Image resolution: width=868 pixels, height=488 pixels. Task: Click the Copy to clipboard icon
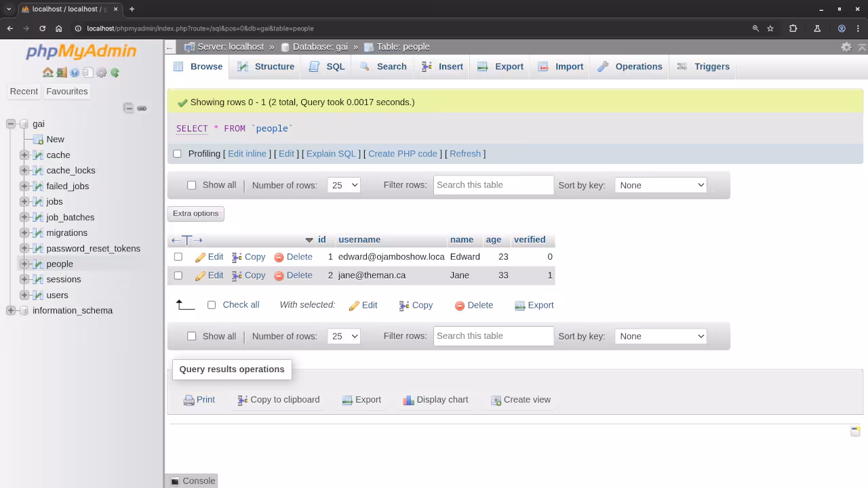[242, 400]
